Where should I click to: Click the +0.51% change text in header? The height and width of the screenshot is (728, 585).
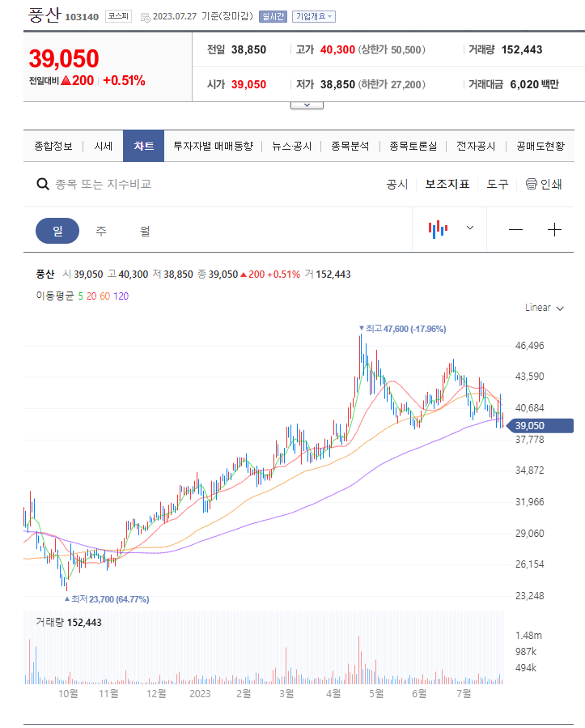124,81
